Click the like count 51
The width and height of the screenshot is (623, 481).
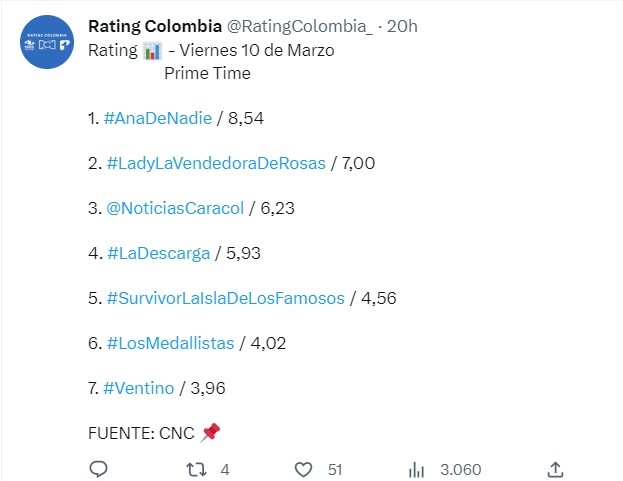point(335,468)
